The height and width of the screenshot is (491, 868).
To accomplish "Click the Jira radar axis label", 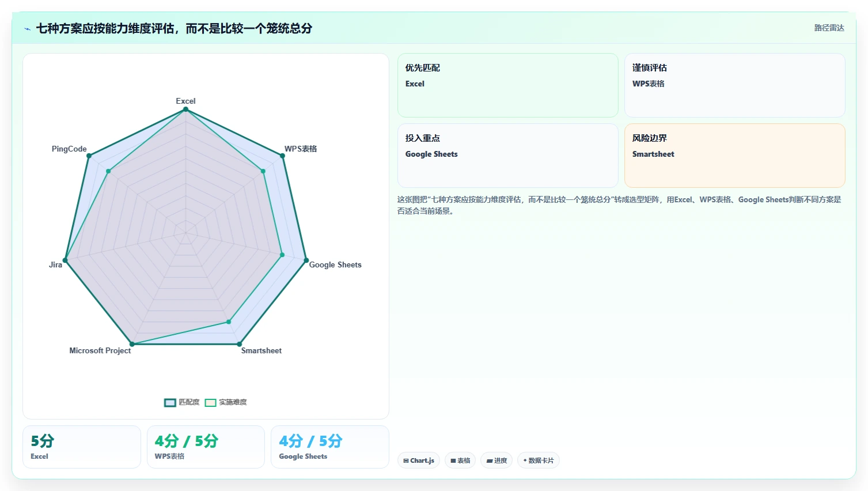I will click(x=55, y=265).
